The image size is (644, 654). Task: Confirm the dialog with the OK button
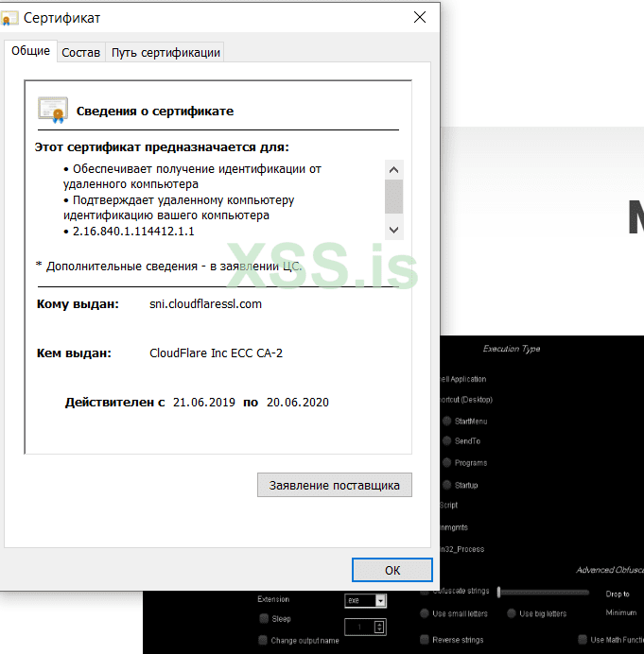pyautogui.click(x=392, y=570)
